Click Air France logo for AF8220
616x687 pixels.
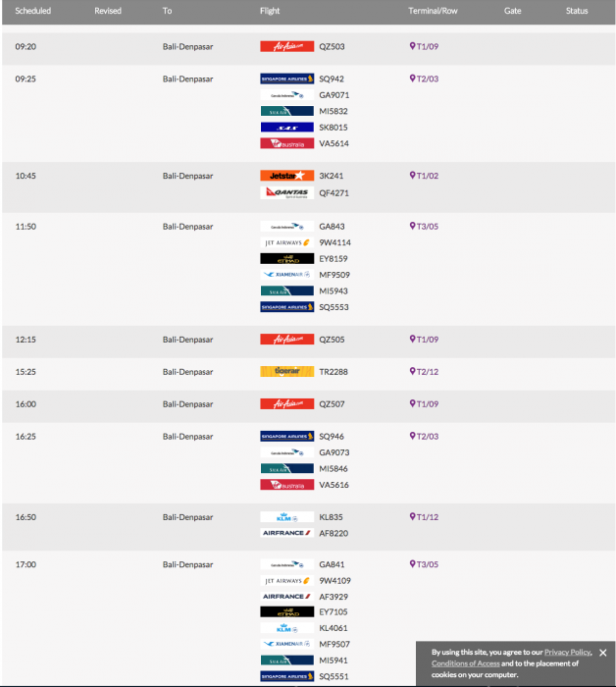[286, 533]
